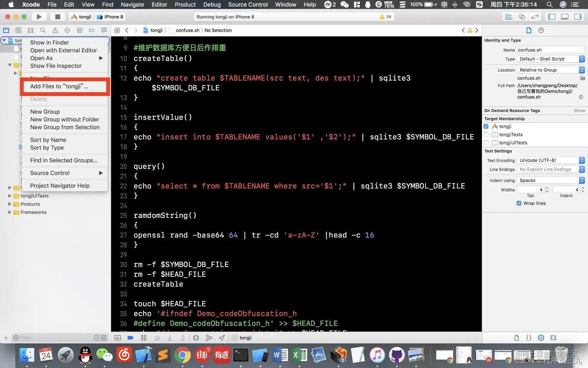This screenshot has height=368, width=588.
Task: Click the Name field with confuse.sh
Action: [x=551, y=50]
